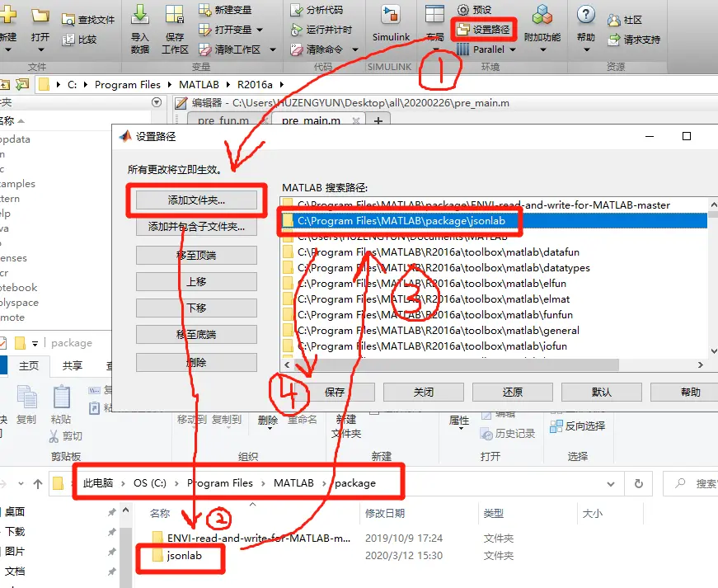The height and width of the screenshot is (588, 718).
Task: Click the path list scroll-right arrow
Action: point(700,365)
